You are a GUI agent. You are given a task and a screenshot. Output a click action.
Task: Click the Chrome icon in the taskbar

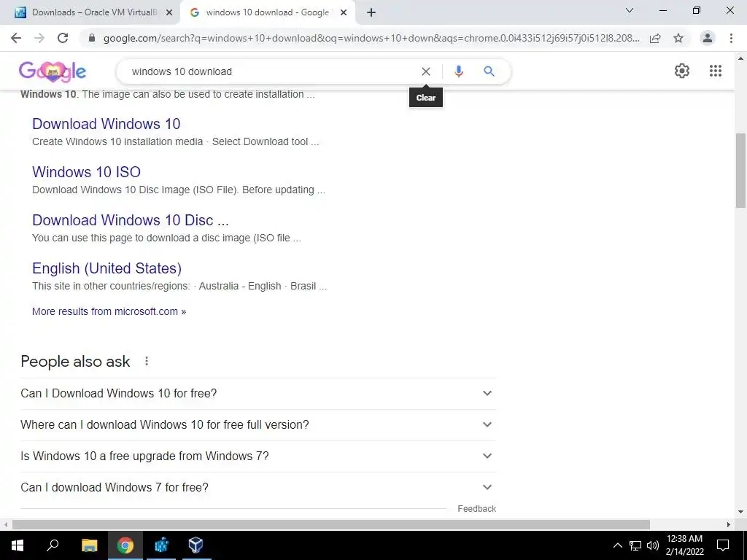tap(125, 545)
